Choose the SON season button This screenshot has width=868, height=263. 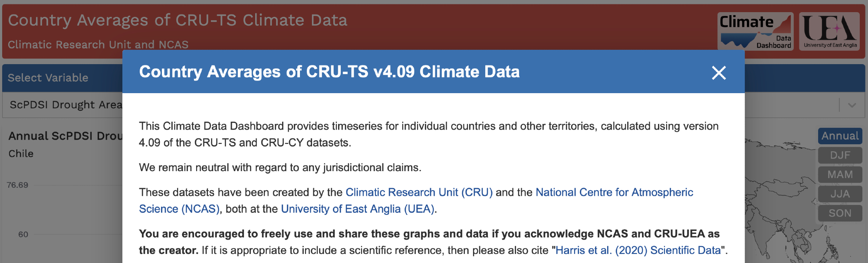click(x=840, y=213)
